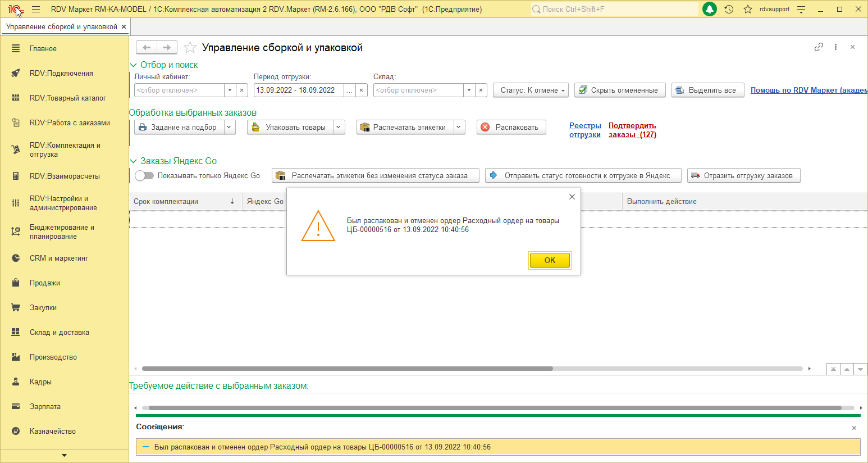The image size is (868, 463).
Task: Click Задание на подбор button
Action: (179, 128)
